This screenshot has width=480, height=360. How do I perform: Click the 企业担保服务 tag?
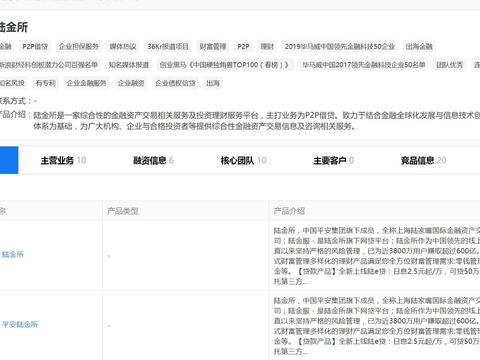click(x=79, y=47)
